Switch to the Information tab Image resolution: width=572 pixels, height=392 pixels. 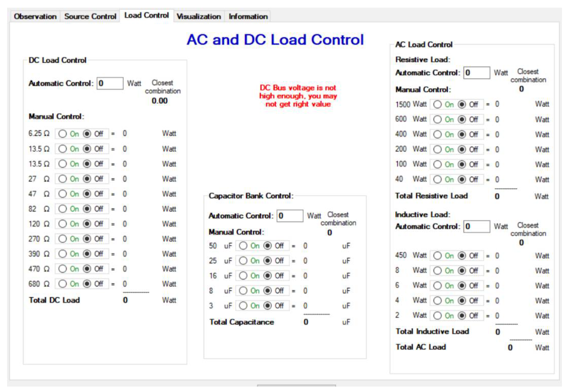click(248, 16)
